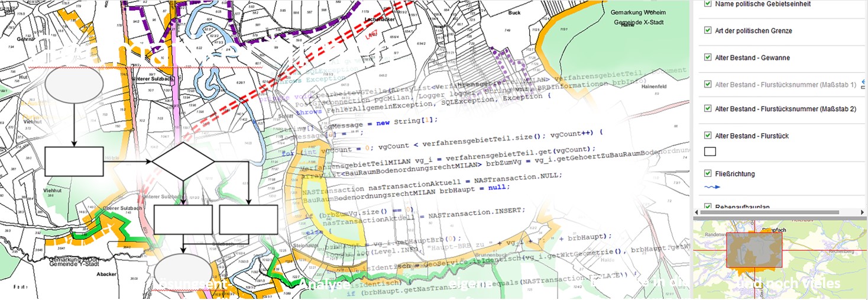Screen dimensions: 868x300
Task: Toggle Flurstücksnummer (Maßstab 1) layer checkbox
Action: pos(708,85)
